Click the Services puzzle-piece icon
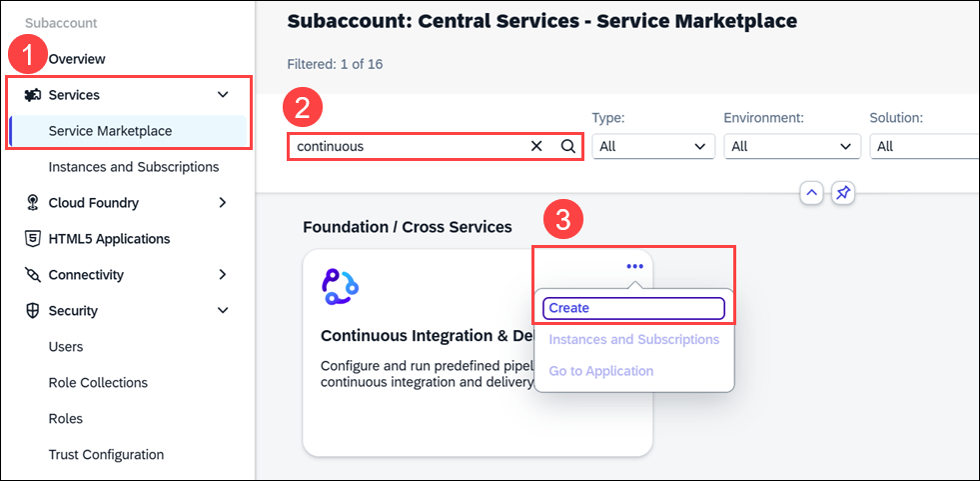The height and width of the screenshot is (481, 980). click(x=31, y=95)
